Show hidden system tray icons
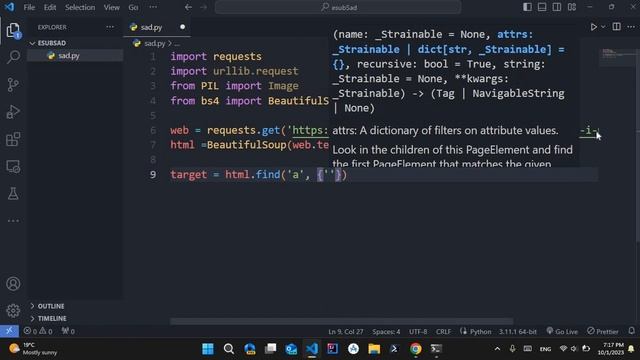 (x=497, y=349)
